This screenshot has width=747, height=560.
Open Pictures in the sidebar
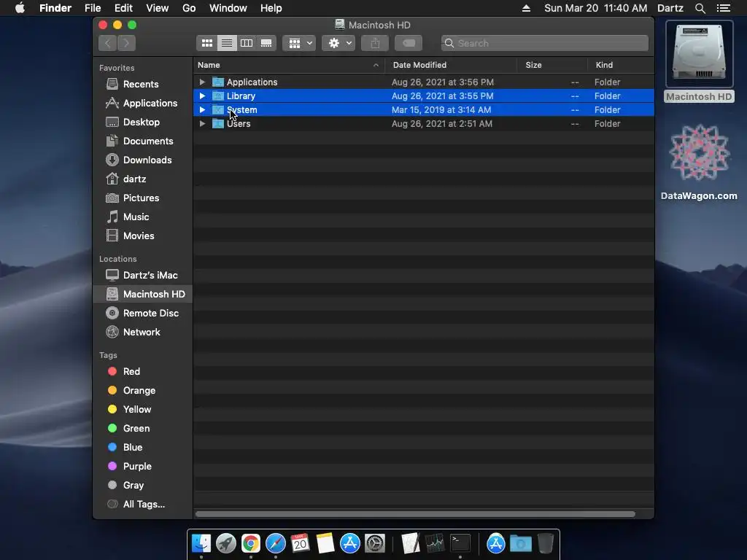pyautogui.click(x=142, y=198)
